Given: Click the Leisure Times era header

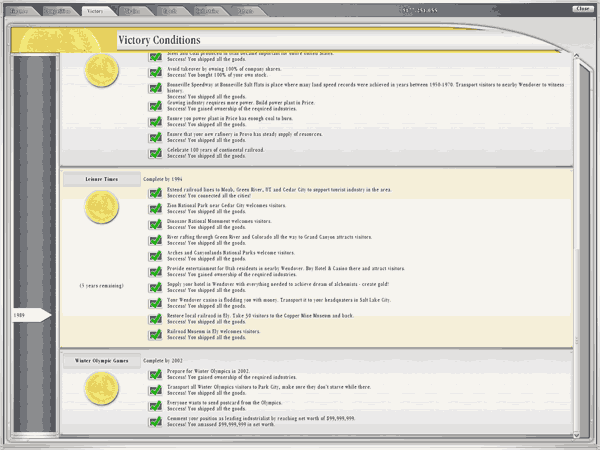Looking at the screenshot, I should point(102,179).
